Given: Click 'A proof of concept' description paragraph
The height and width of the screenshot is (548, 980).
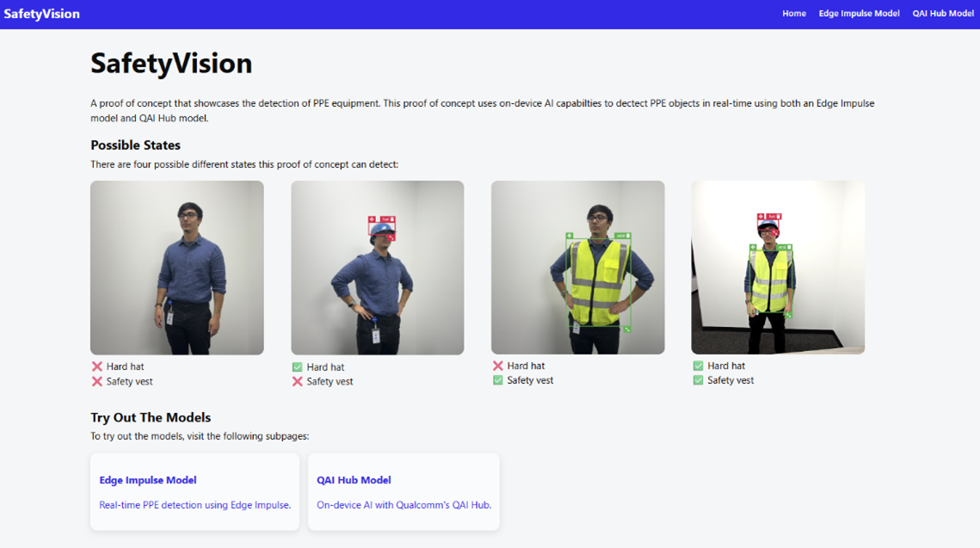Looking at the screenshot, I should [483, 111].
